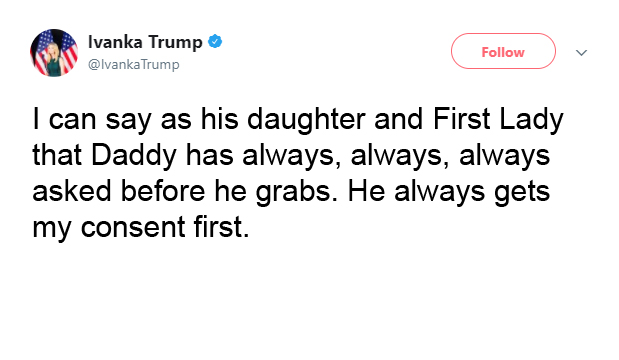Click the Follow button
The width and height of the screenshot is (619, 360).
click(503, 51)
